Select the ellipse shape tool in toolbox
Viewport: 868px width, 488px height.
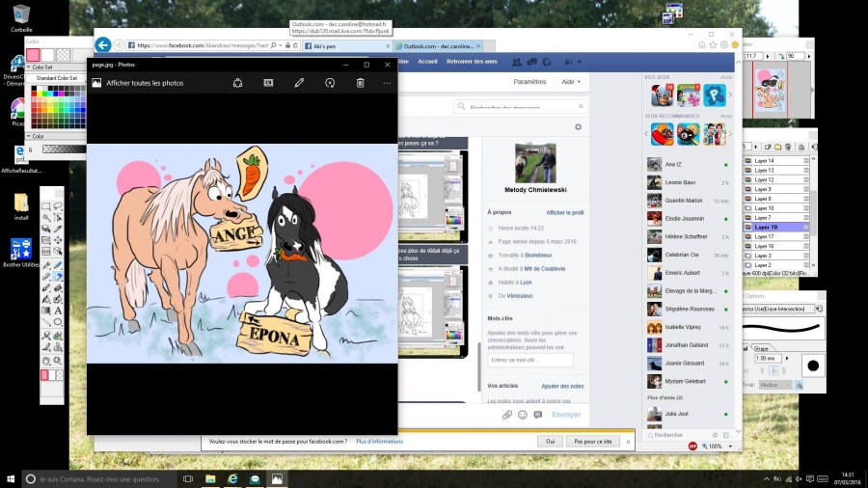click(x=58, y=322)
